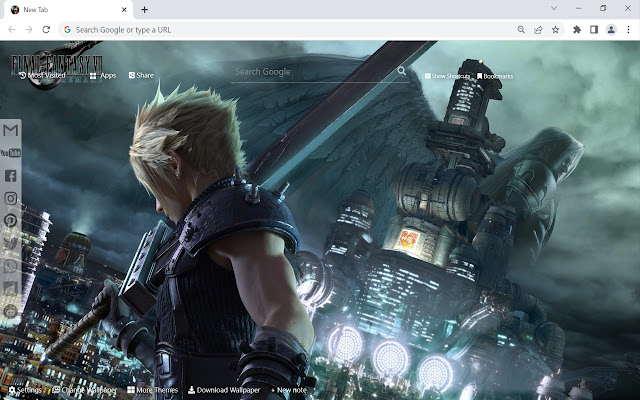
Task: Open the Reddit shortcut in the sidebar
Action: coord(11,311)
